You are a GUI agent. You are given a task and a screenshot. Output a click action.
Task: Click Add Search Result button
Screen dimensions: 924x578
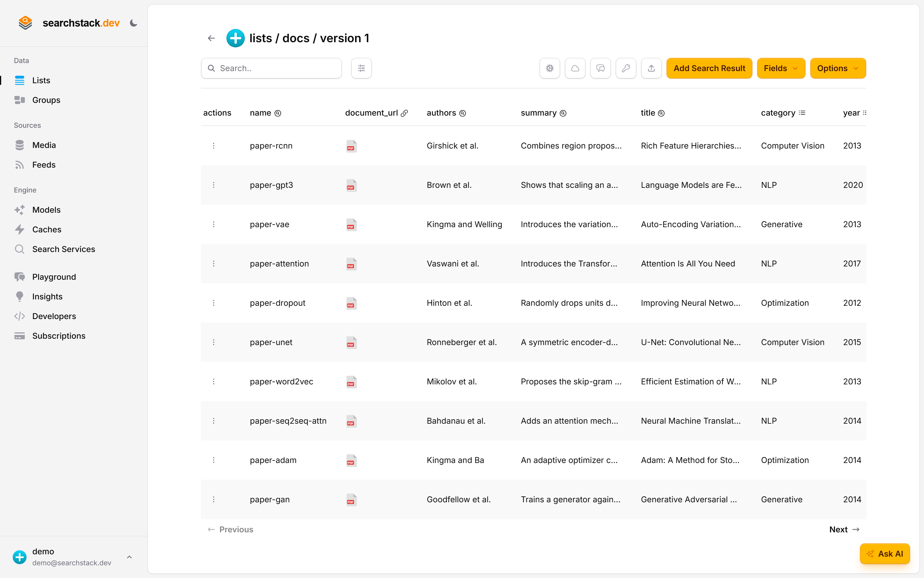point(709,68)
